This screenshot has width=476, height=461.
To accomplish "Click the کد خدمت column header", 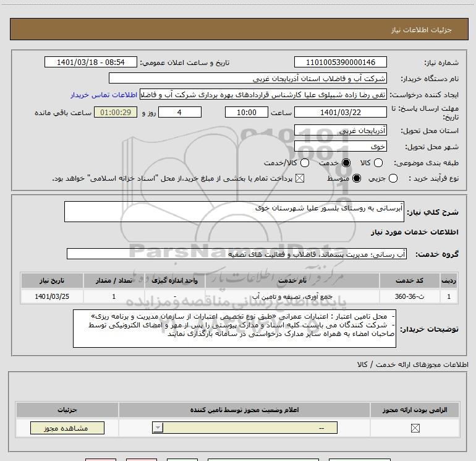I will [409, 280].
